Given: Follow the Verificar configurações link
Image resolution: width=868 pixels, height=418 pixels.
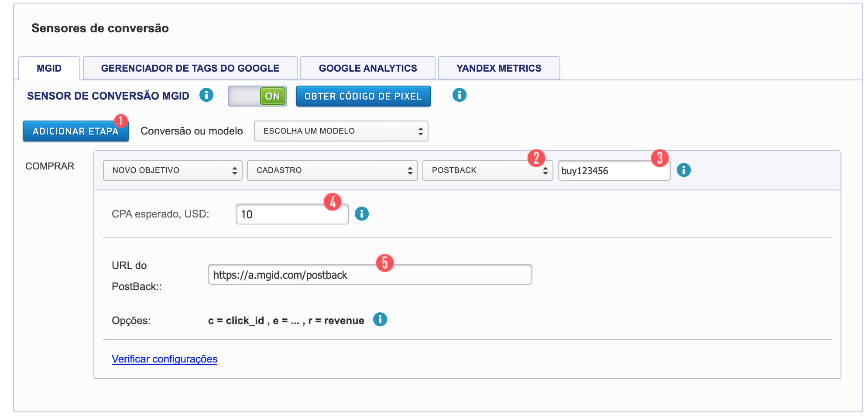Looking at the screenshot, I should [x=165, y=359].
